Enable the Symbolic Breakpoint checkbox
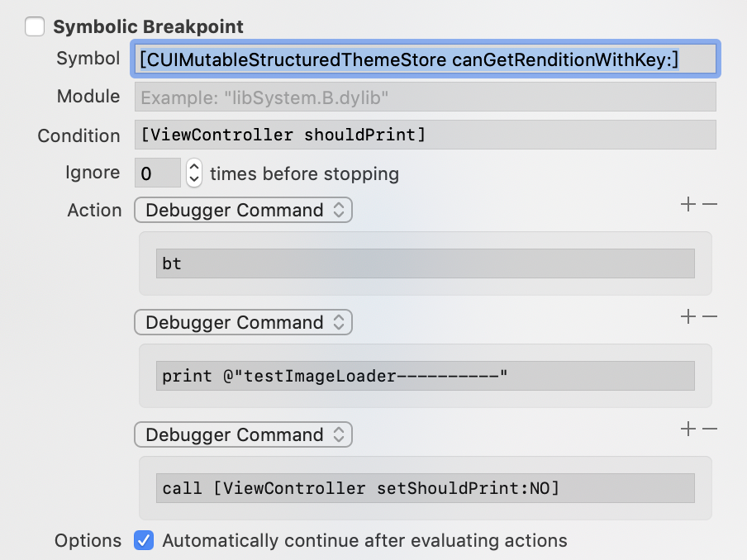 pyautogui.click(x=35, y=27)
